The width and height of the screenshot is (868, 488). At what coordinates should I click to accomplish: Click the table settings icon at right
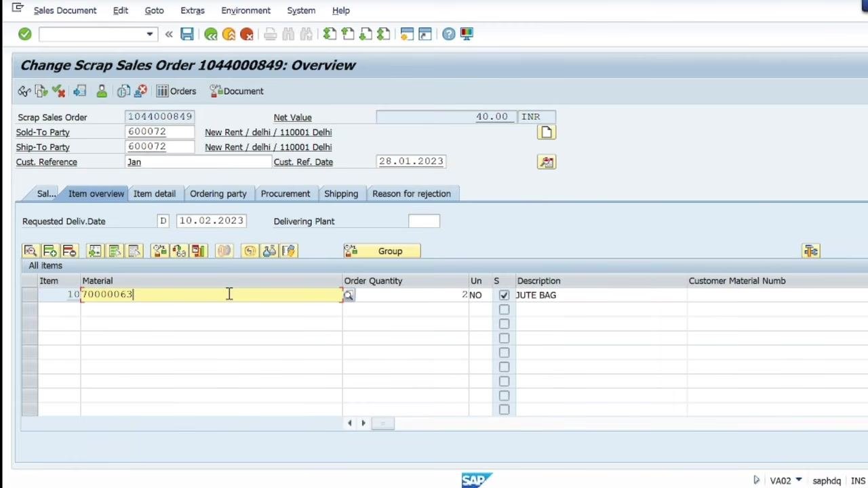(x=811, y=251)
